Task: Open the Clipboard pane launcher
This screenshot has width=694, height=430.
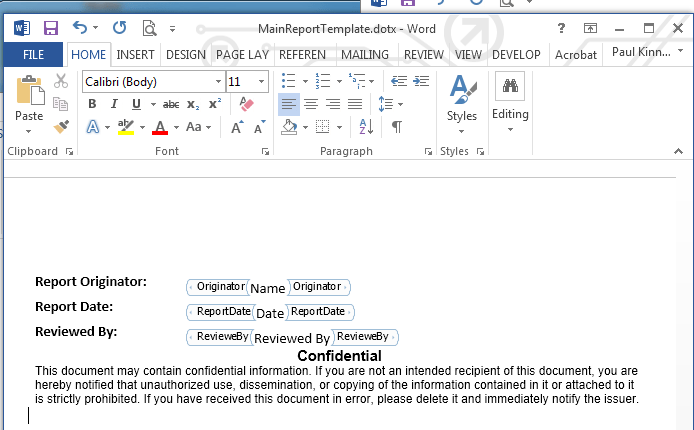Action: click(69, 152)
